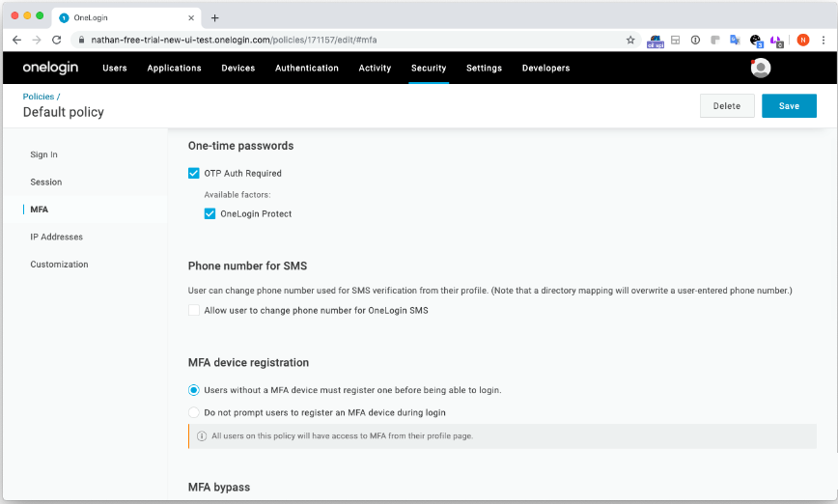The image size is (838, 504).
Task: Open the grid layout extension icon
Action: pos(676,41)
